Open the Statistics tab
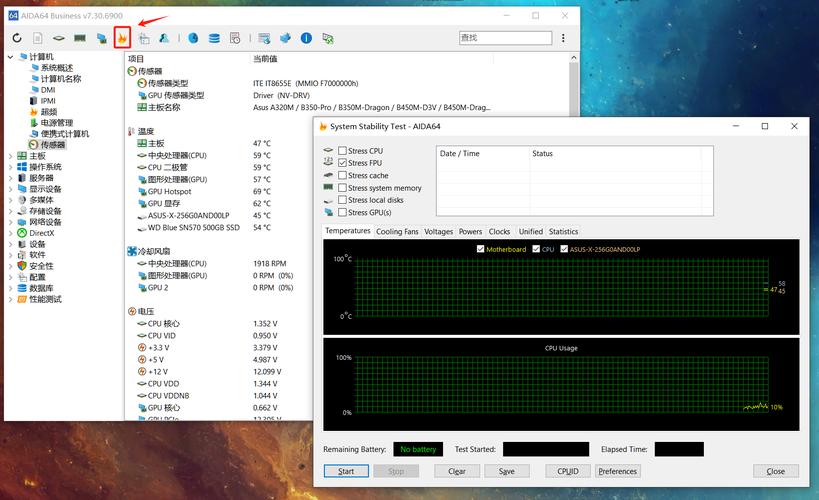 pos(563,231)
